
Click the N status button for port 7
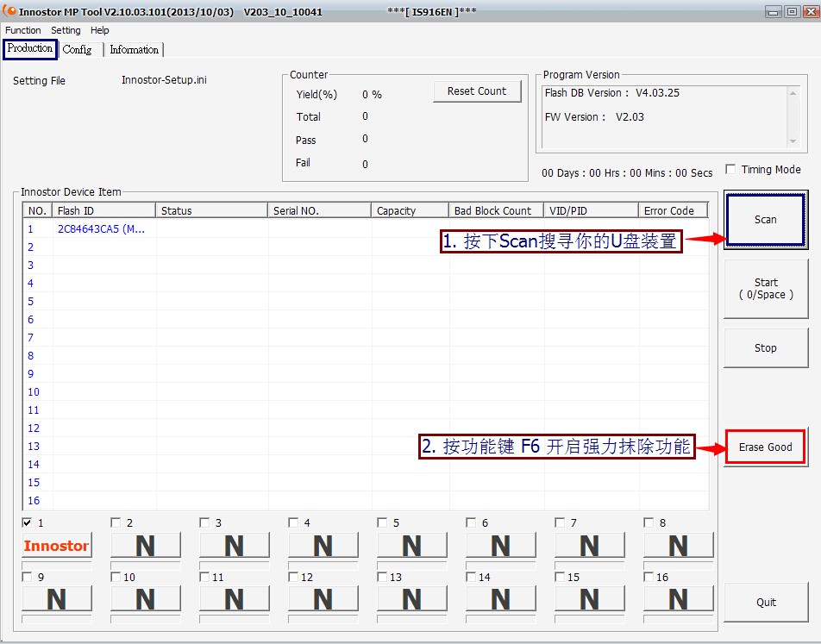coord(590,546)
